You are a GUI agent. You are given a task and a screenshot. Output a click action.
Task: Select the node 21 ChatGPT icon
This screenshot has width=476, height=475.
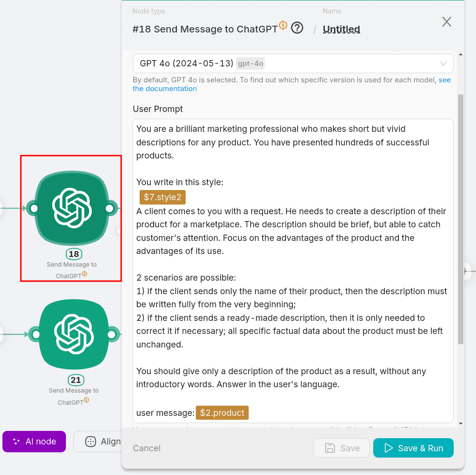pos(74,334)
